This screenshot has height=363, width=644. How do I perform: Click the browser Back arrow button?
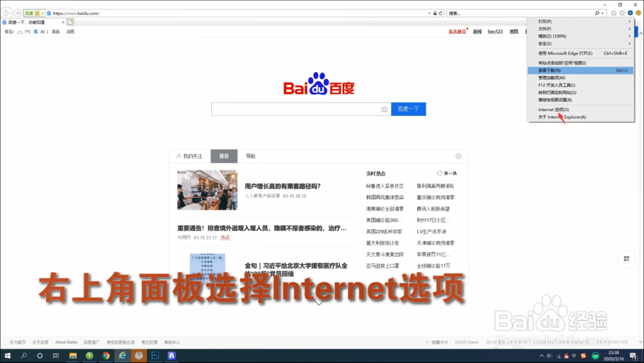pyautogui.click(x=7, y=13)
